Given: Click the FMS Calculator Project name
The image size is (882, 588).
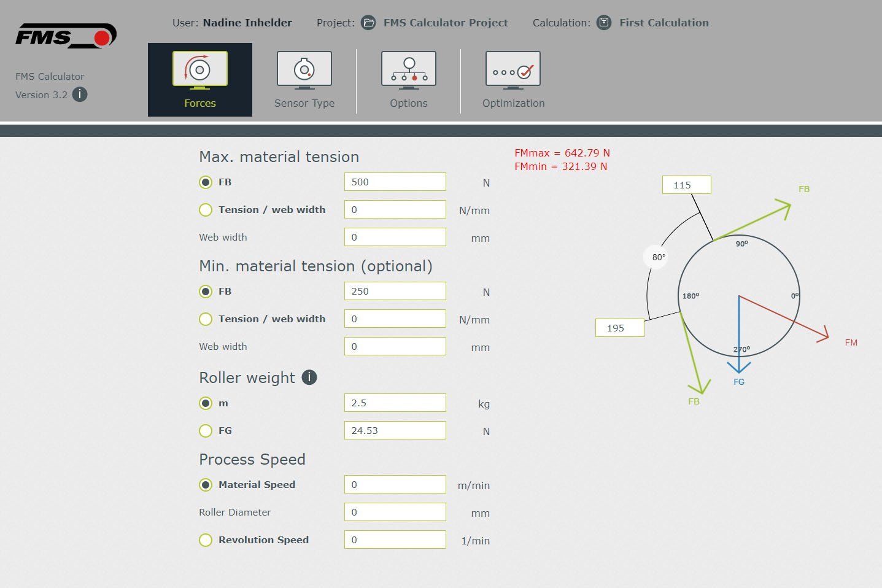Looking at the screenshot, I should 445,23.
